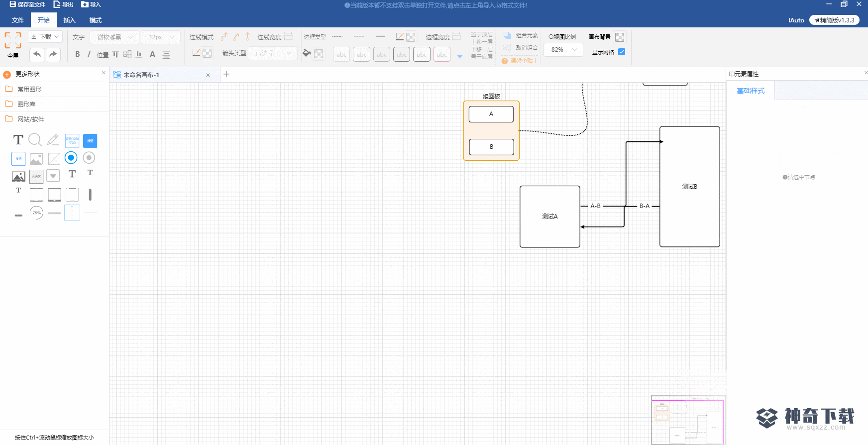
Task: Switch to the 模式 ribbon tab
Action: point(96,20)
